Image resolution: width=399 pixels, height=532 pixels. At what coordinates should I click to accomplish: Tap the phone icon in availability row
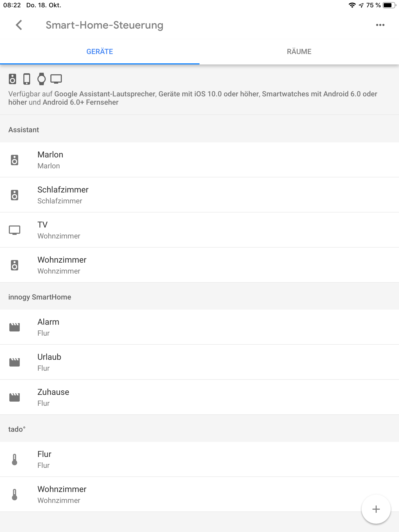27,79
